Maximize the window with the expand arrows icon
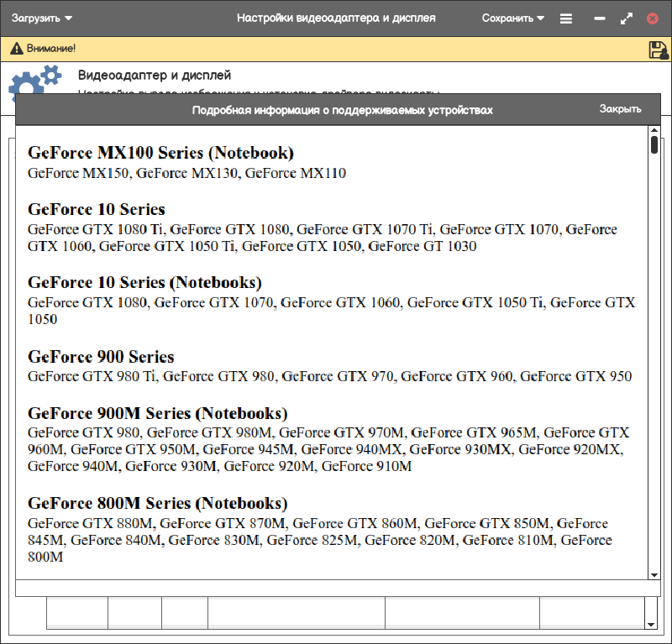The image size is (672, 644). (x=626, y=18)
